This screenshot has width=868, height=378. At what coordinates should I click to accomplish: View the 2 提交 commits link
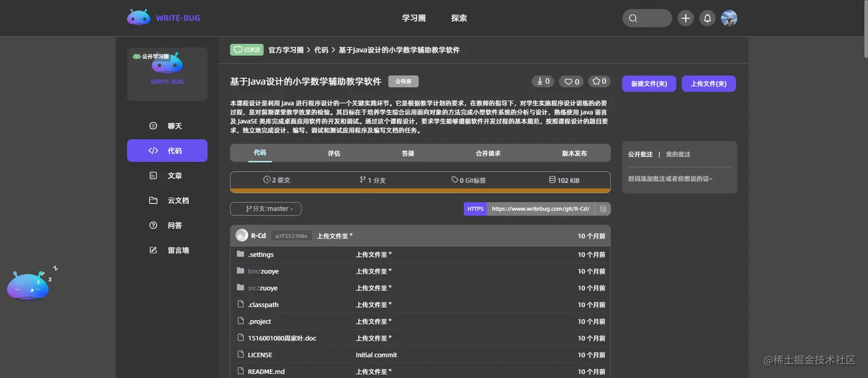click(277, 180)
